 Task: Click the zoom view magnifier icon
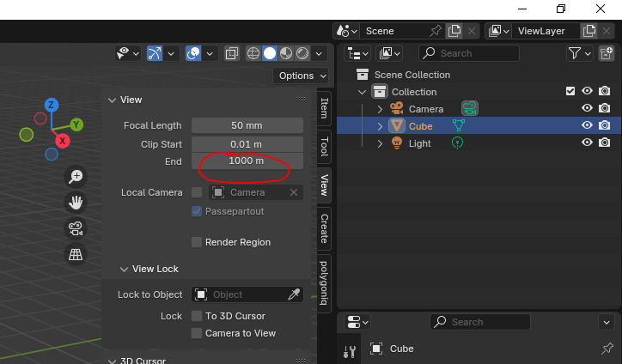76,176
